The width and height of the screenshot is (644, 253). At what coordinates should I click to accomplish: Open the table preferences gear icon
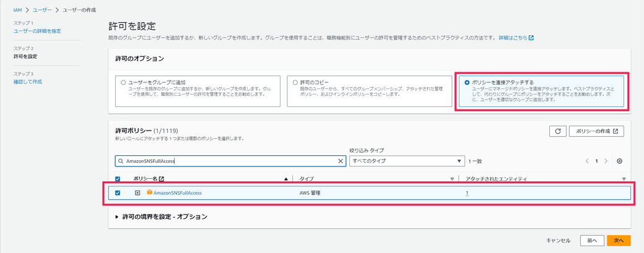click(620, 161)
